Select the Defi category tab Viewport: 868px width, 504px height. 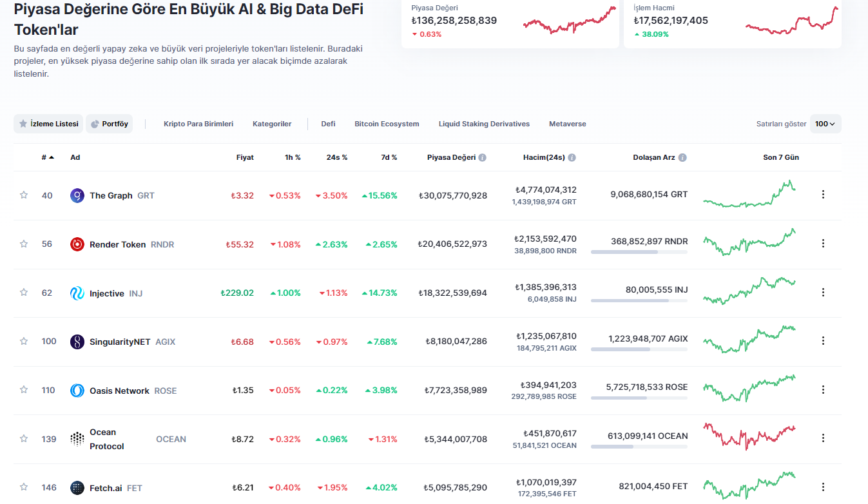pos(328,124)
